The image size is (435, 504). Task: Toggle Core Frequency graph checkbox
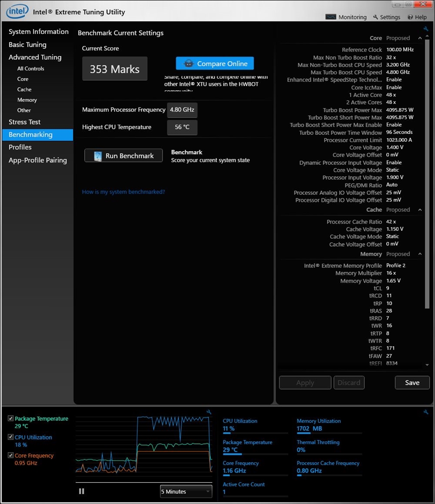[x=11, y=455]
